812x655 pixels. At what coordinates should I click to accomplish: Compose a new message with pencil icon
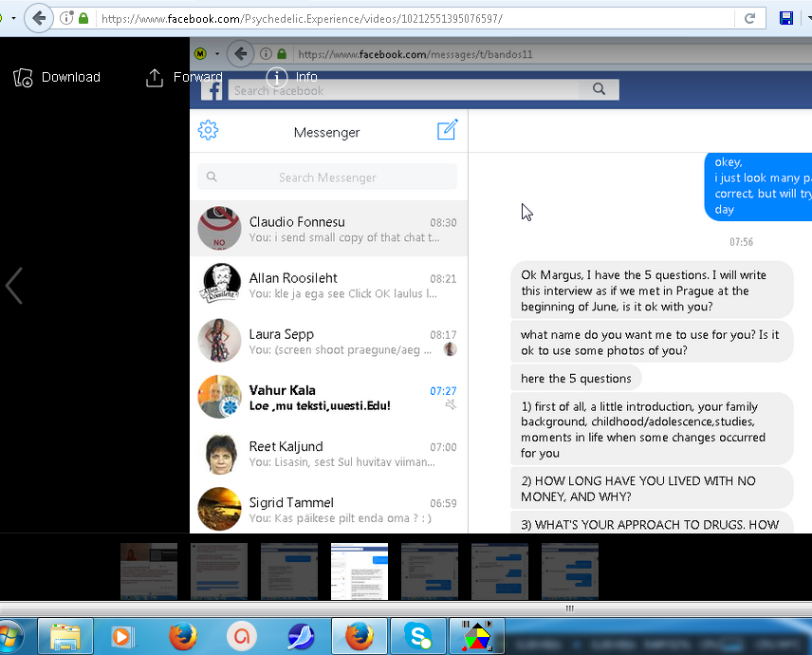tap(448, 129)
